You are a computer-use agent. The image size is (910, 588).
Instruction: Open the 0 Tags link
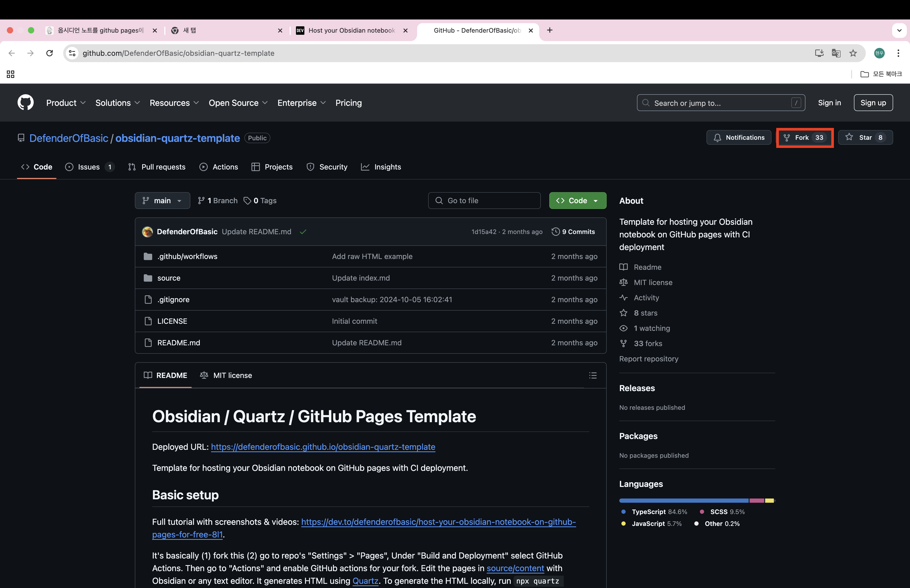(260, 201)
